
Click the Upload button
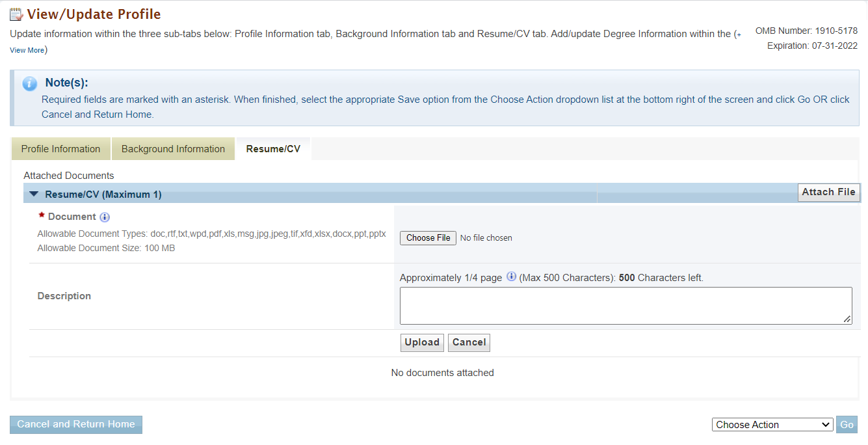click(x=422, y=343)
